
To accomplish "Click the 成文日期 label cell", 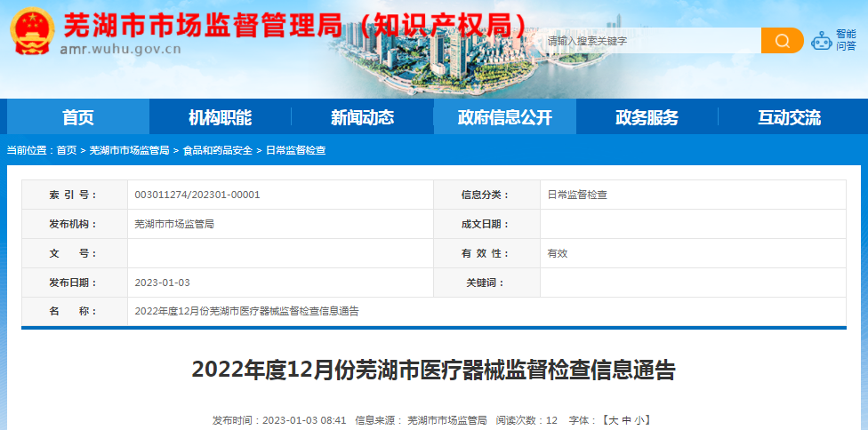I will point(487,224).
